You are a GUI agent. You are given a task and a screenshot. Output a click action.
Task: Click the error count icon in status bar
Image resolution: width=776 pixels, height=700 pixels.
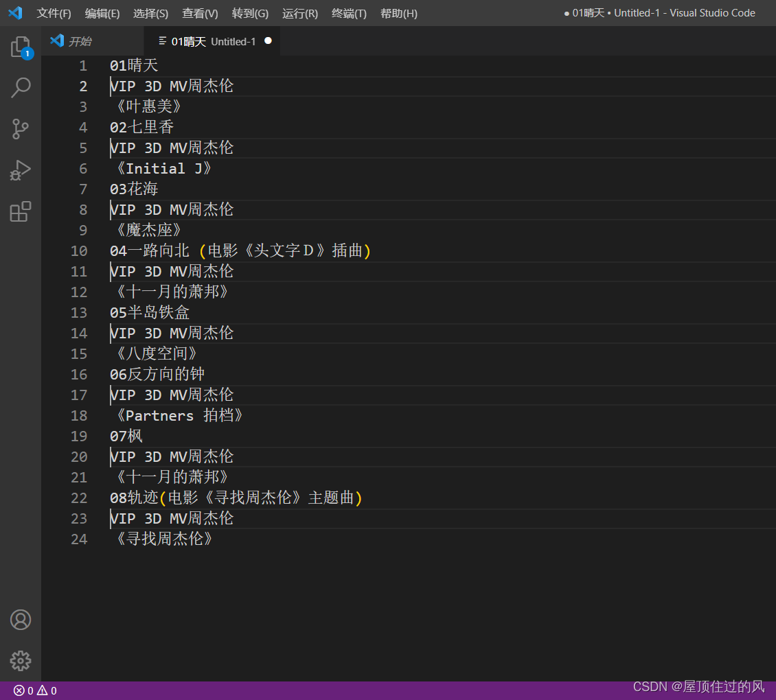pos(19,690)
